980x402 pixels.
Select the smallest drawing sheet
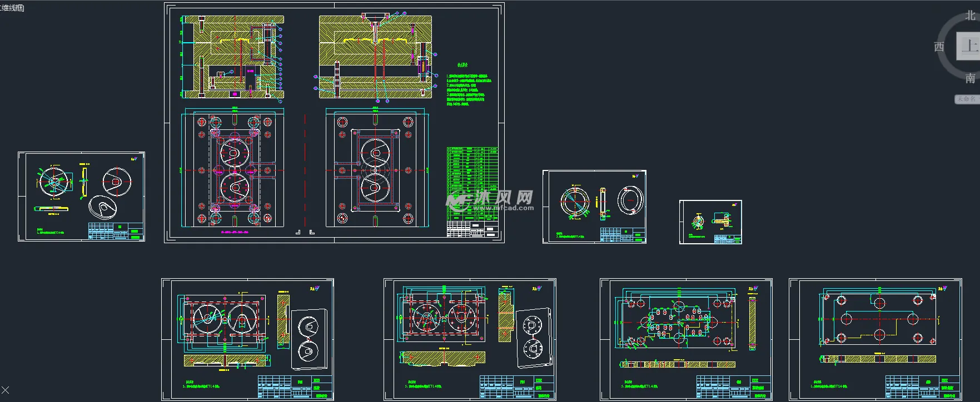[710, 222]
